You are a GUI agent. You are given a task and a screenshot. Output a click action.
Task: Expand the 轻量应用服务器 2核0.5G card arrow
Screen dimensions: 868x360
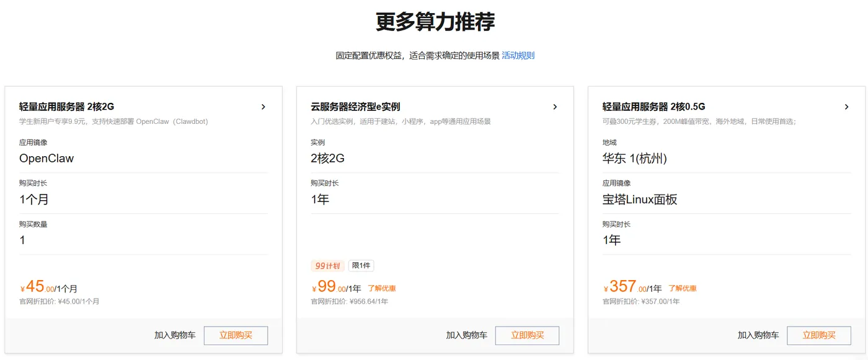point(846,107)
